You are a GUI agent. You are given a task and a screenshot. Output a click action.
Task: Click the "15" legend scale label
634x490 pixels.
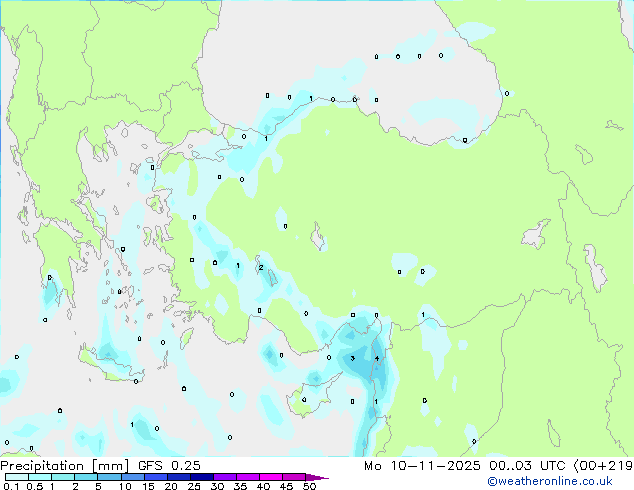point(148,486)
